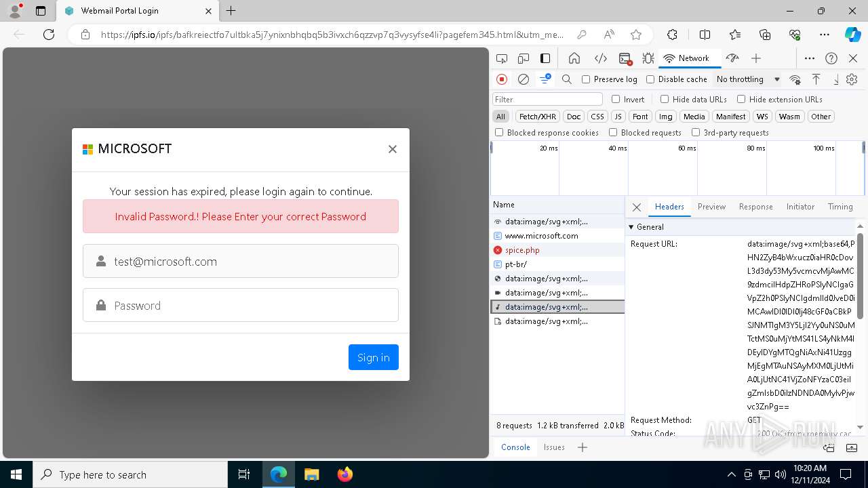Check Blocked response cookies
The height and width of the screenshot is (488, 868).
click(499, 133)
